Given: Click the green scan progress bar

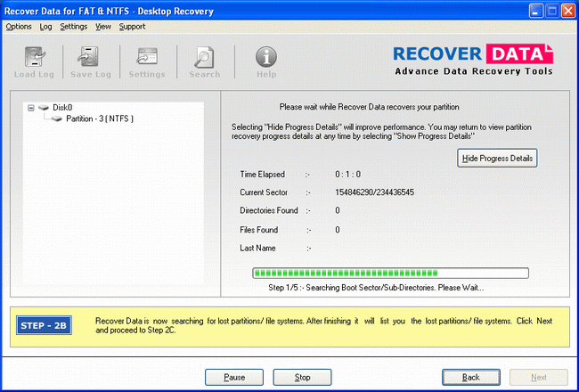Looking at the screenshot, I should [390, 273].
